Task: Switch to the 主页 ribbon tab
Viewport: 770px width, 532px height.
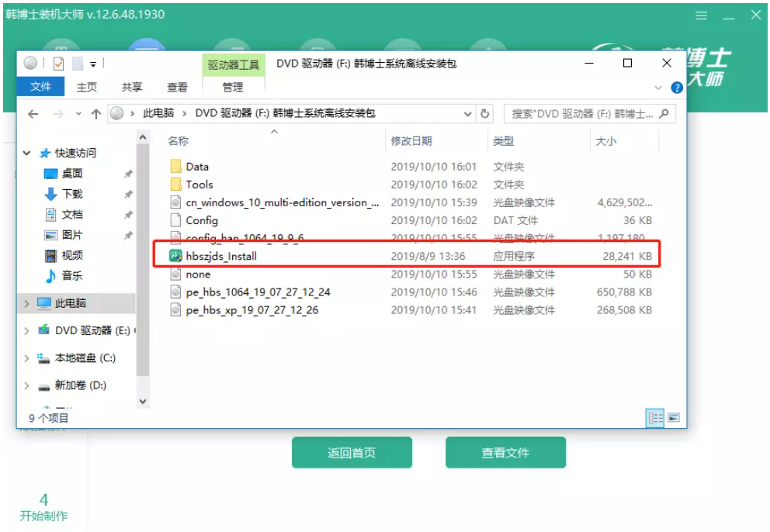Action: (x=87, y=87)
